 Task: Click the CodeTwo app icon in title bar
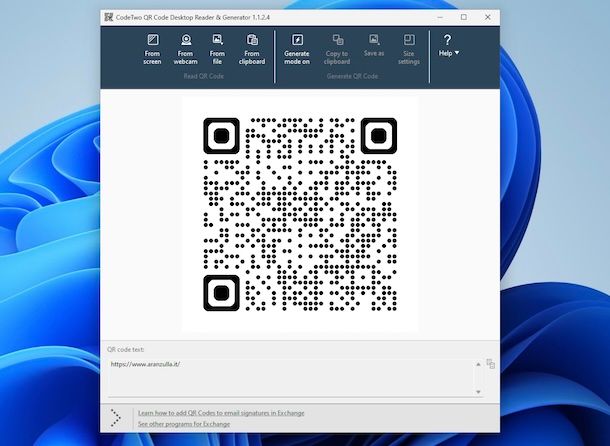click(109, 17)
